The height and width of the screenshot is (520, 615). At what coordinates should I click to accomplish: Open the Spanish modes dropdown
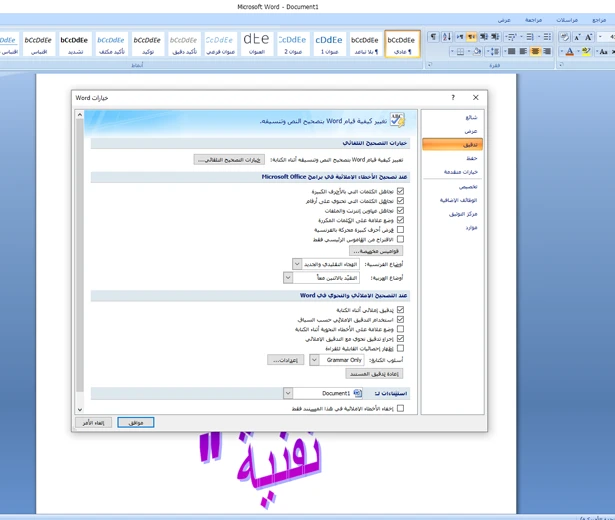288,278
